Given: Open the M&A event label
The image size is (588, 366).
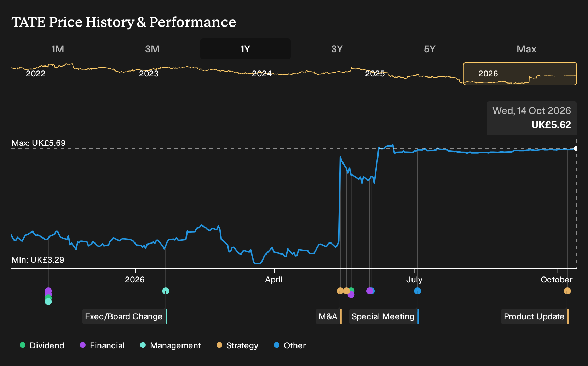Looking at the screenshot, I should 329,316.
